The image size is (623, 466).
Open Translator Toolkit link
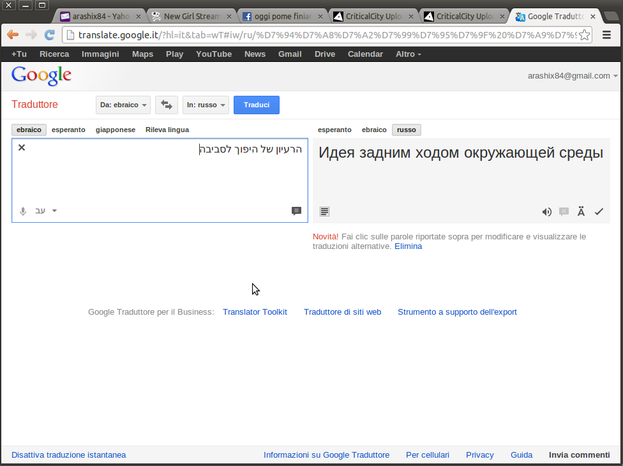(255, 312)
